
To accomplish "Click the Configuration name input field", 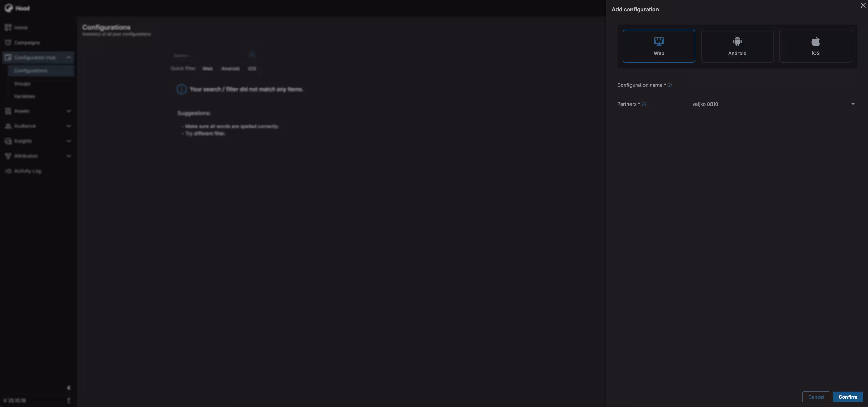I will [772, 85].
